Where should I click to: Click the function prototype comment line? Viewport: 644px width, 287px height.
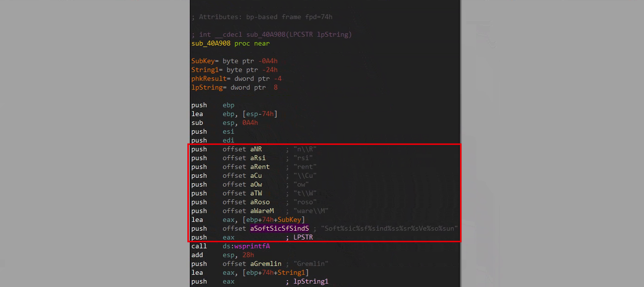point(272,35)
